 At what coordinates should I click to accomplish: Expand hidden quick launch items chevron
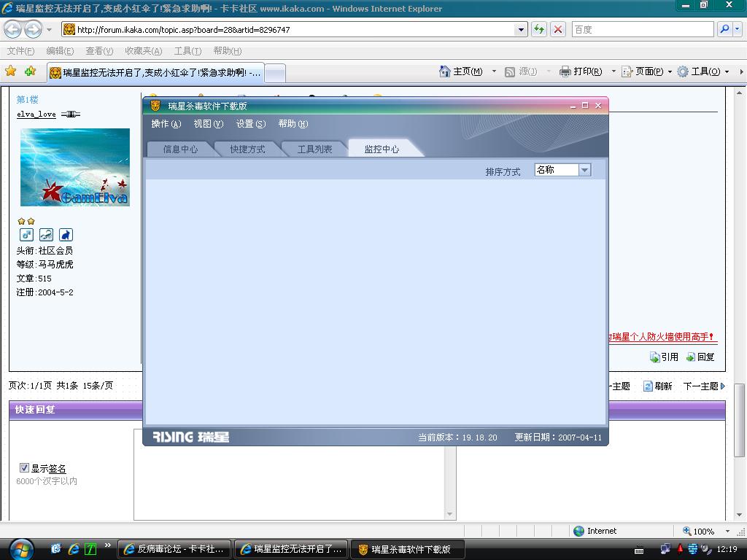[x=108, y=545]
